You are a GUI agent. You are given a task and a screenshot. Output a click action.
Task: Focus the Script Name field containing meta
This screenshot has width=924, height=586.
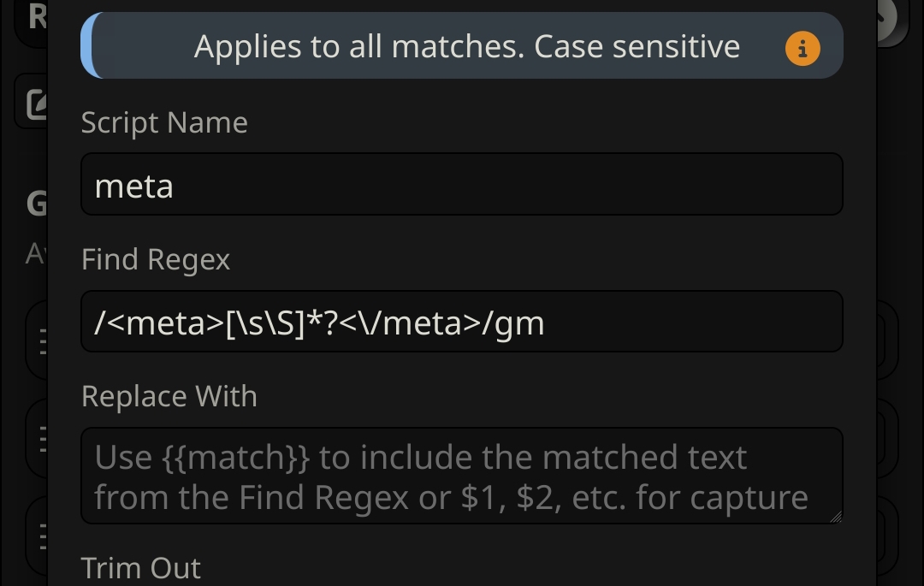(x=461, y=184)
